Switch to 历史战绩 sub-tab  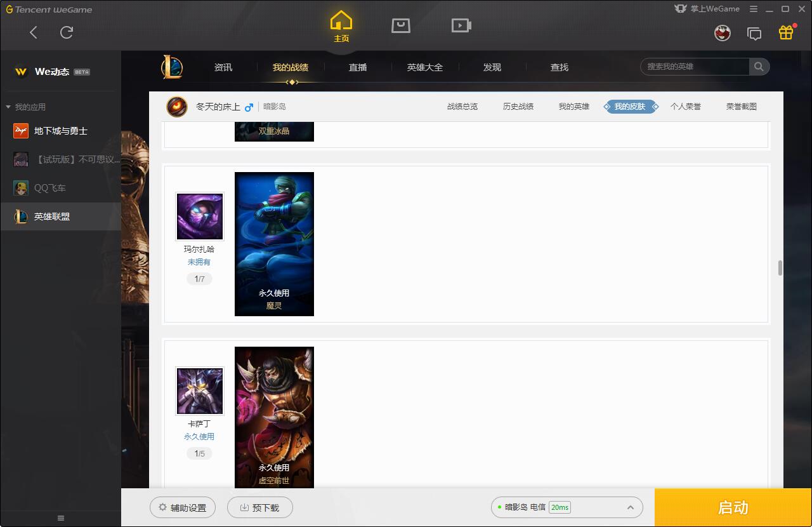(x=518, y=107)
